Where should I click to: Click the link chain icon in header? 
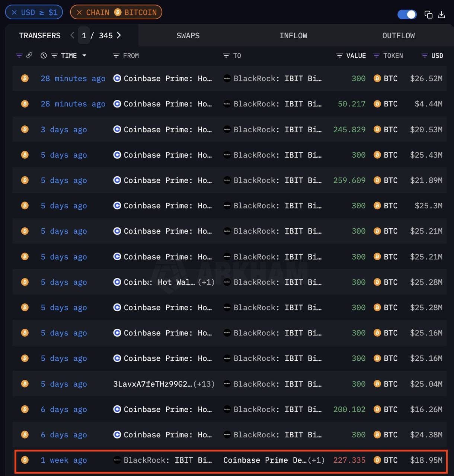point(29,55)
